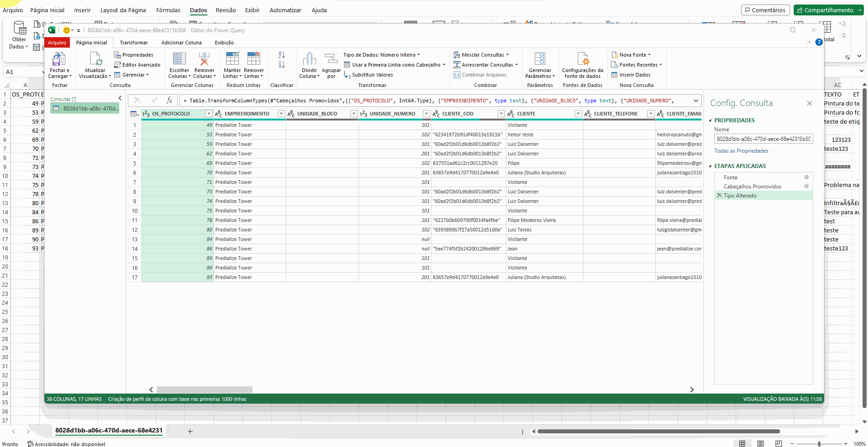
Task: Click the Escolher Colunas tool
Action: 179,65
